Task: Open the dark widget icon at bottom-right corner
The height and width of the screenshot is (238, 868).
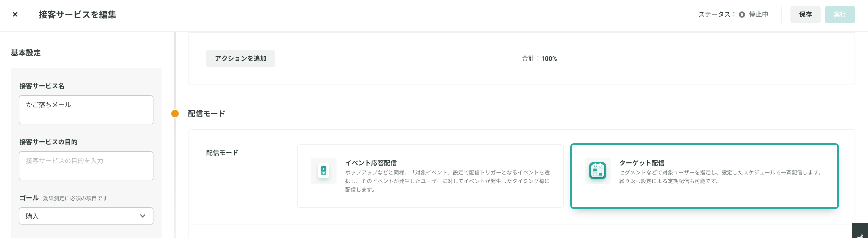Action: tap(860, 232)
